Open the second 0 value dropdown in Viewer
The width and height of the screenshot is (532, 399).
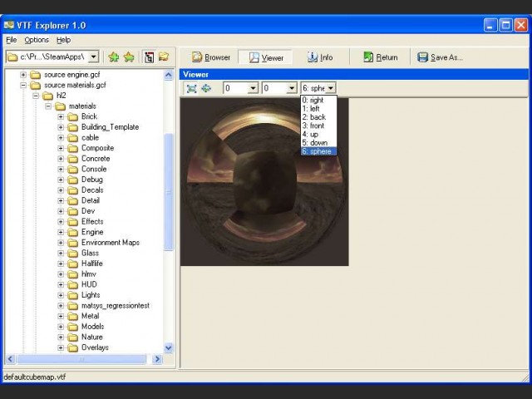292,89
